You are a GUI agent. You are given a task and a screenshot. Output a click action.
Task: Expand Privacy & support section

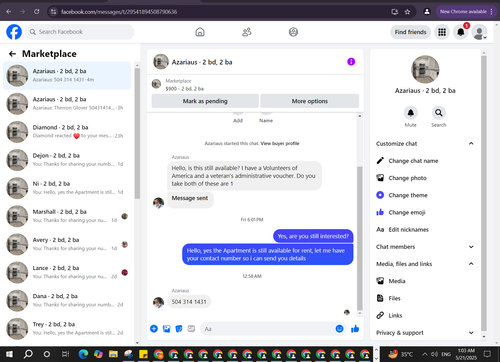coord(471,333)
